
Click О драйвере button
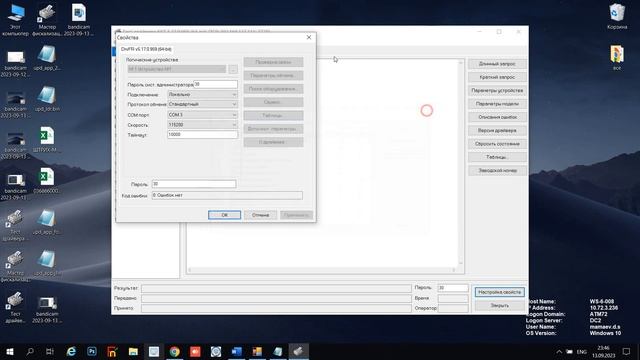(x=273, y=142)
